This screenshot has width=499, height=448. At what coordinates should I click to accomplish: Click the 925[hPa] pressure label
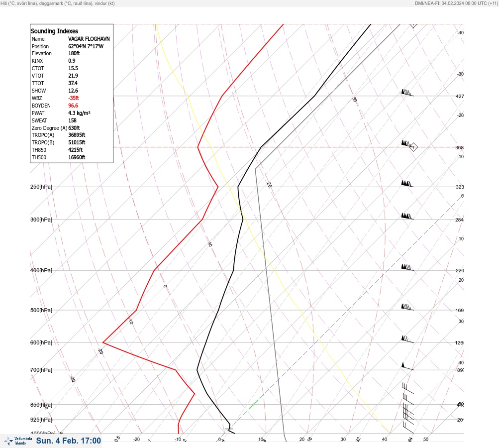pyautogui.click(x=41, y=420)
